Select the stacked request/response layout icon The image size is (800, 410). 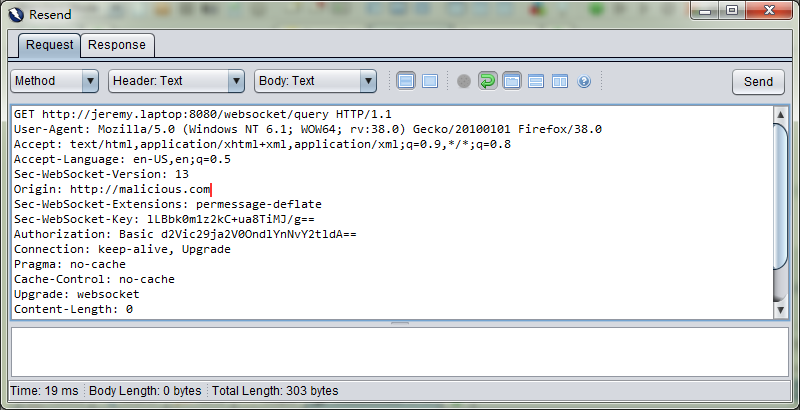(x=536, y=81)
